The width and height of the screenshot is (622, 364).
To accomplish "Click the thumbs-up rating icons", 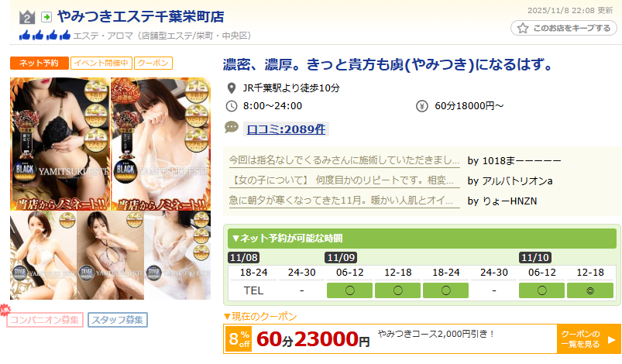I will pos(45,36).
